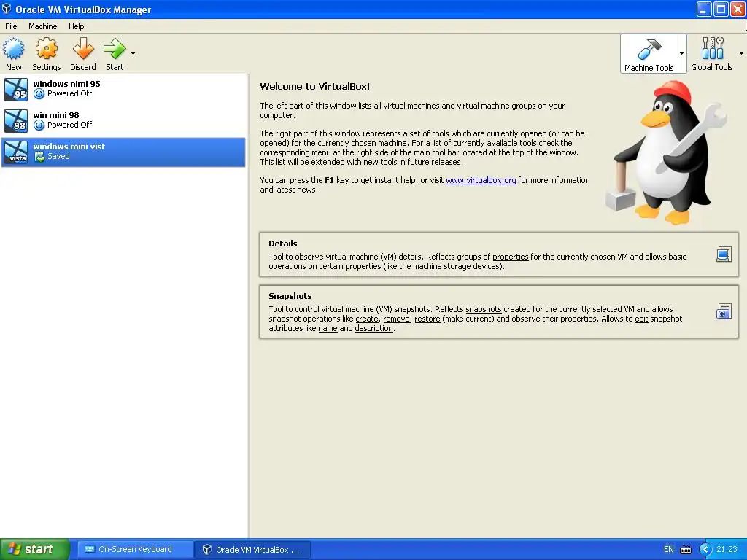Open the Windows start button
Viewport: 747px width, 560px height.
35,549
